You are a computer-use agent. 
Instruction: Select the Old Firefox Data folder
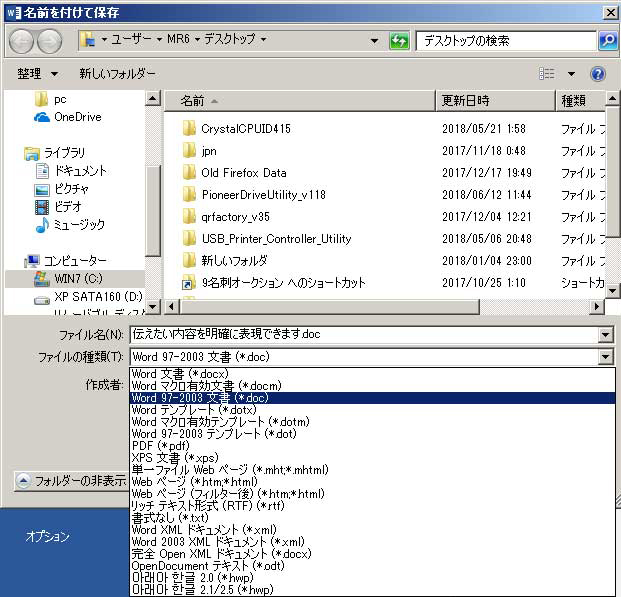243,173
